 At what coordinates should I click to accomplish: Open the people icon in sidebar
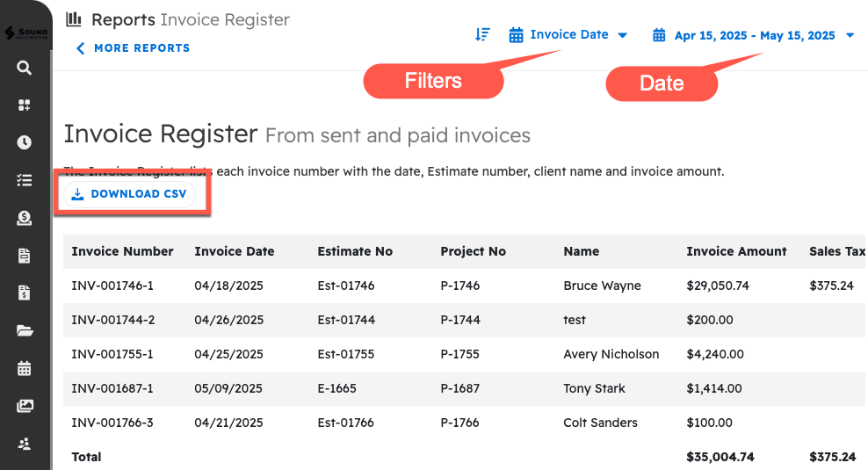tap(25, 445)
